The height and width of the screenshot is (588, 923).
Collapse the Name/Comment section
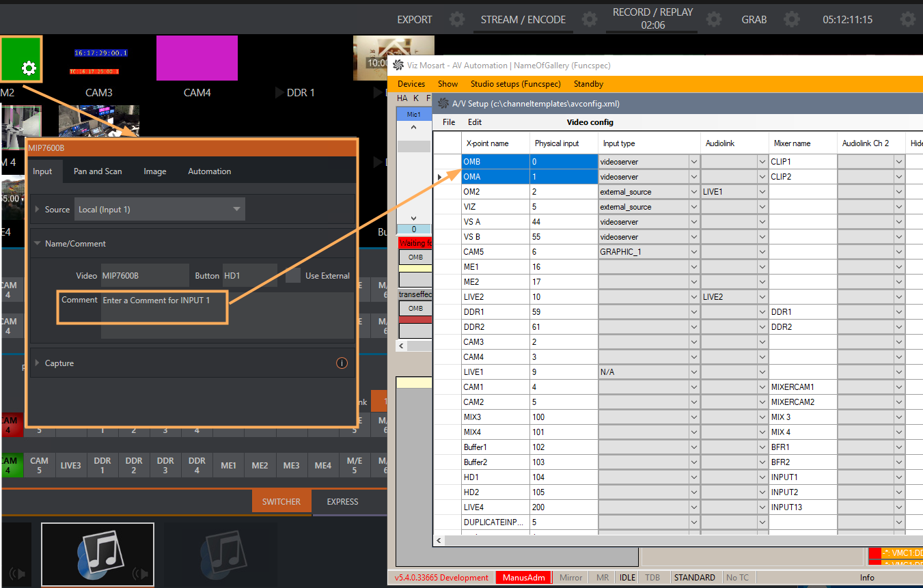pyautogui.click(x=38, y=243)
